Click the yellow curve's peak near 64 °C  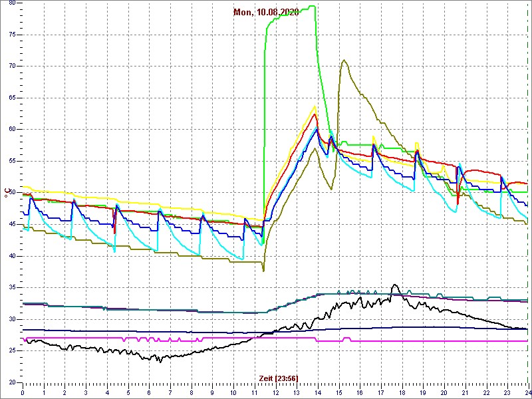[315, 106]
